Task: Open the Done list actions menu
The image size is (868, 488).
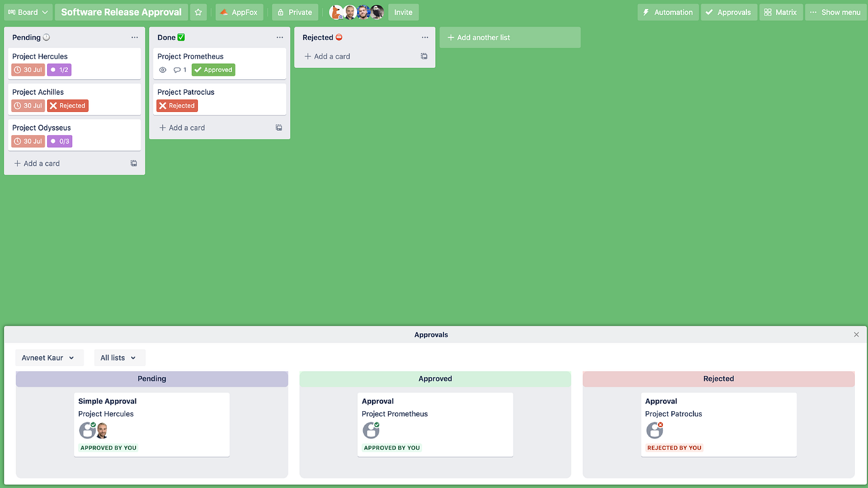Action: (280, 38)
